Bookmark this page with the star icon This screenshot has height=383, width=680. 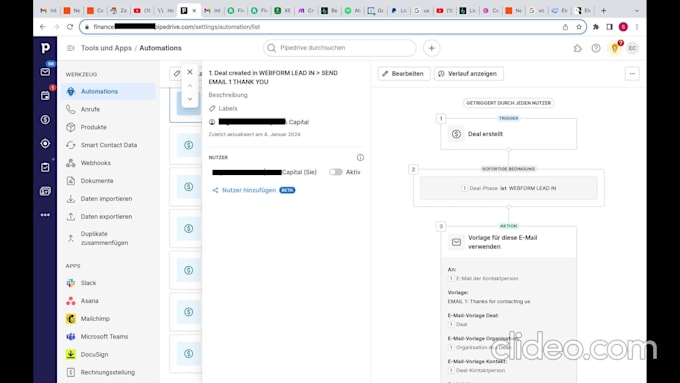point(579,27)
